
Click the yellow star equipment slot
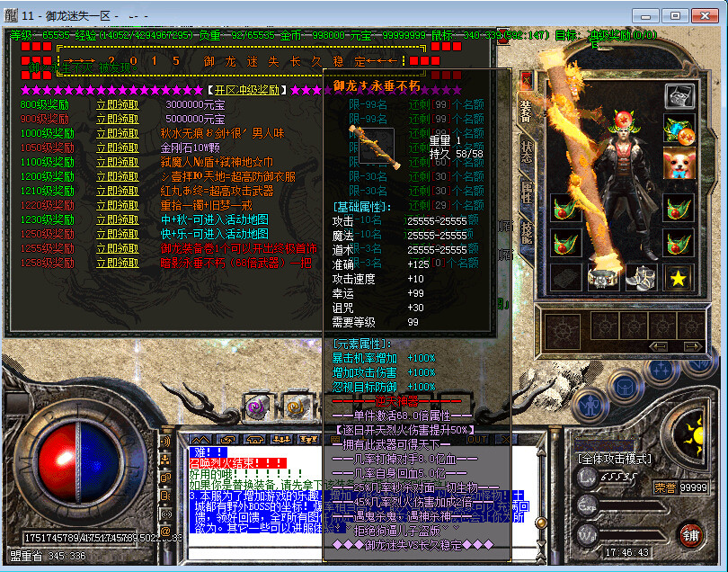(x=679, y=278)
